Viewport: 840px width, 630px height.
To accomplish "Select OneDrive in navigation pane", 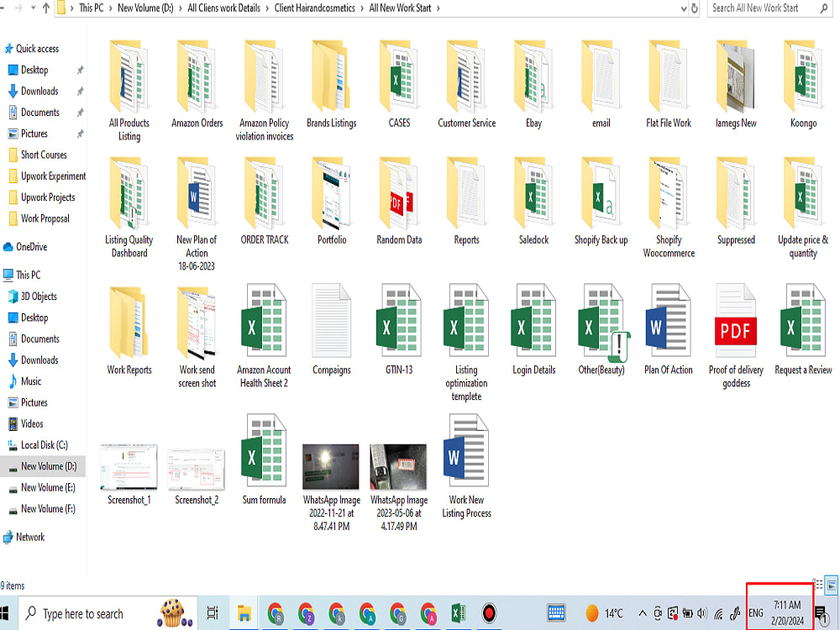I will (31, 247).
